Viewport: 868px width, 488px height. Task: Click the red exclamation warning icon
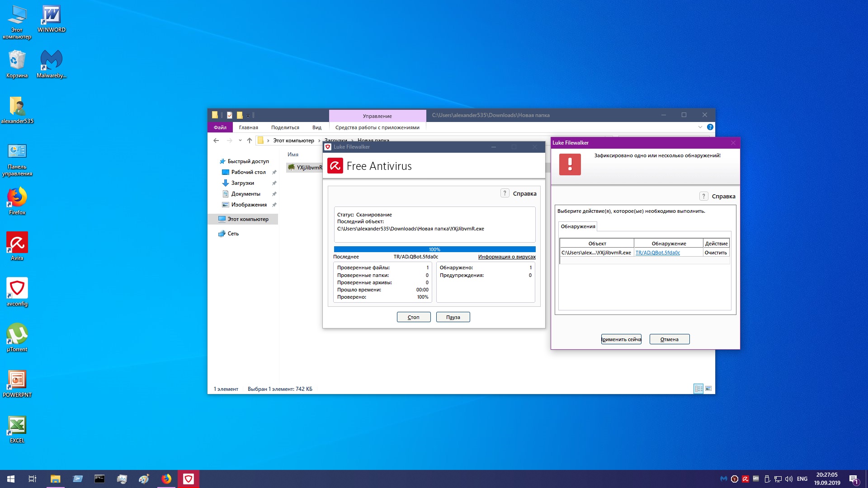click(570, 164)
